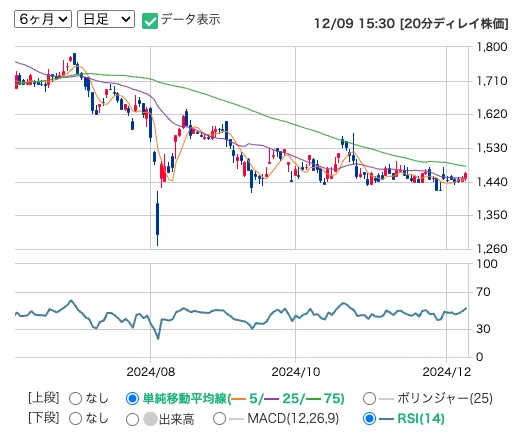Click the RSI(14) label

(x=421, y=418)
